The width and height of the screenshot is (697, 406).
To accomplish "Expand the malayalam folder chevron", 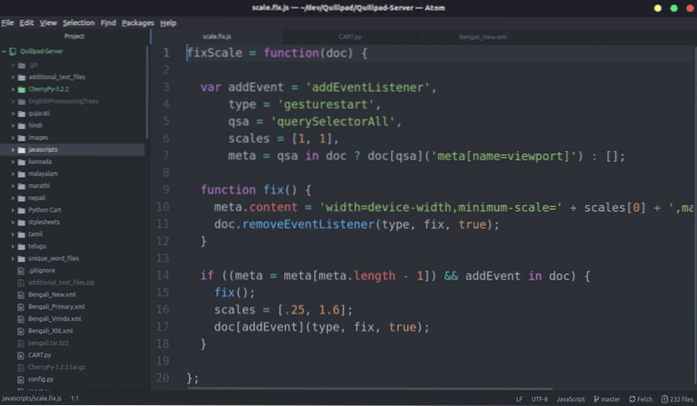I will pyautogui.click(x=13, y=173).
